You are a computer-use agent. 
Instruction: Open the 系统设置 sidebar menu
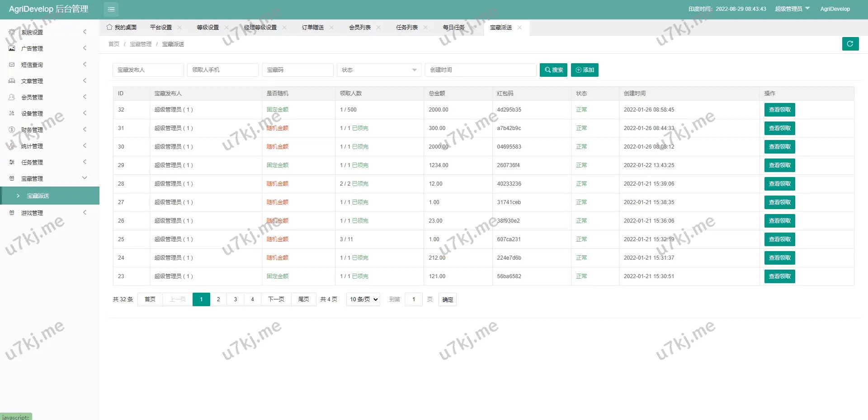(32, 32)
